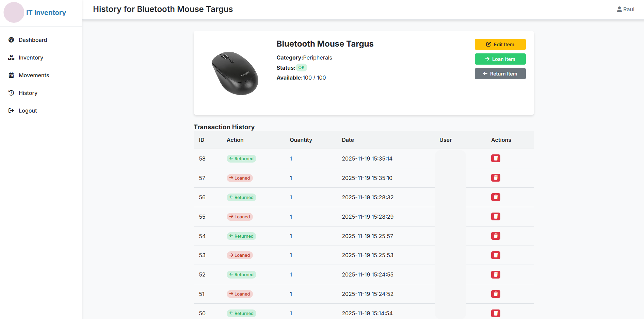Click the Returned badge in row 58

click(241, 158)
